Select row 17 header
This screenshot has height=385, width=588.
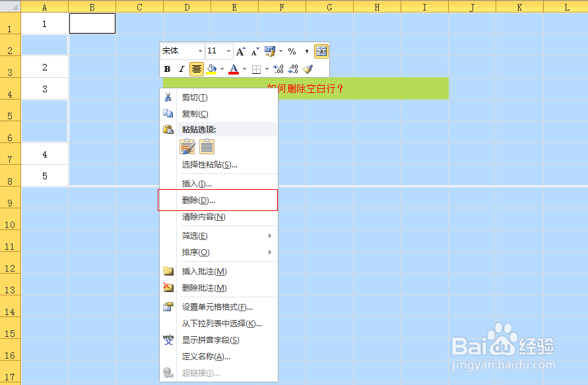tap(10, 372)
